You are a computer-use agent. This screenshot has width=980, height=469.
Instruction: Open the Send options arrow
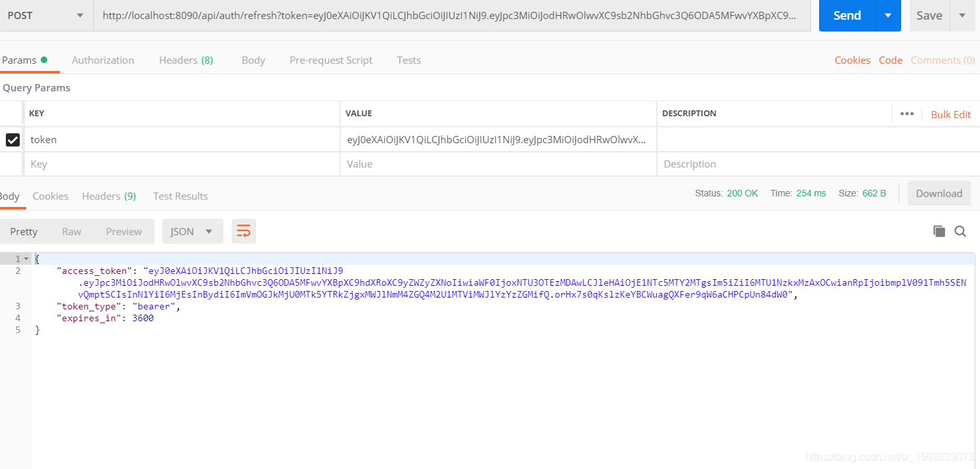pos(889,15)
